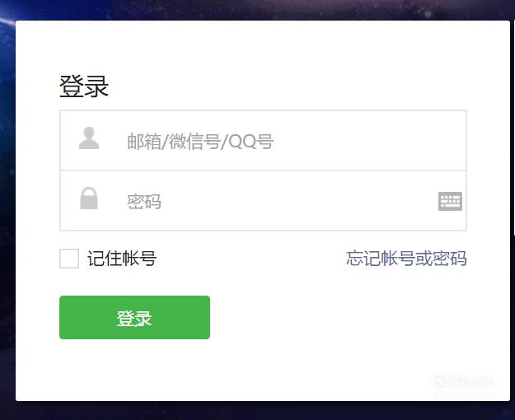Click the 记住帐号 label text
This screenshot has width=515, height=420.
pos(122,259)
